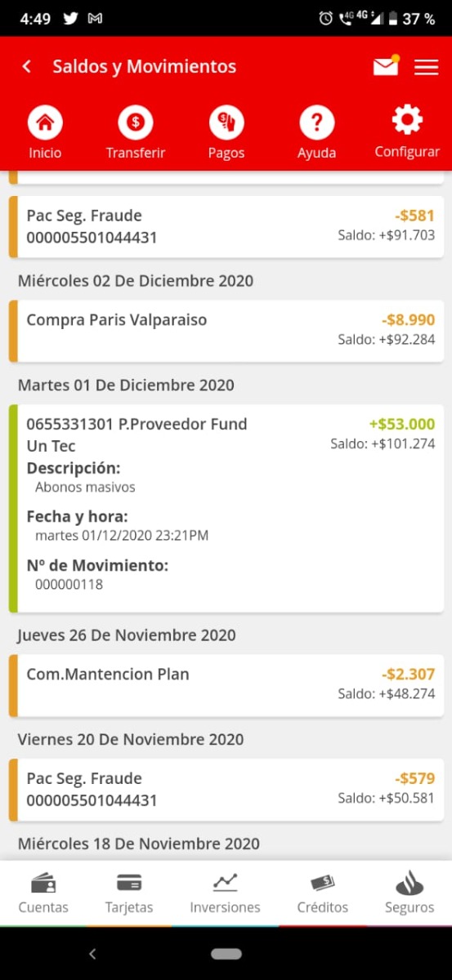Open the mail inbox envelope icon
The width and height of the screenshot is (452, 980).
386,65
